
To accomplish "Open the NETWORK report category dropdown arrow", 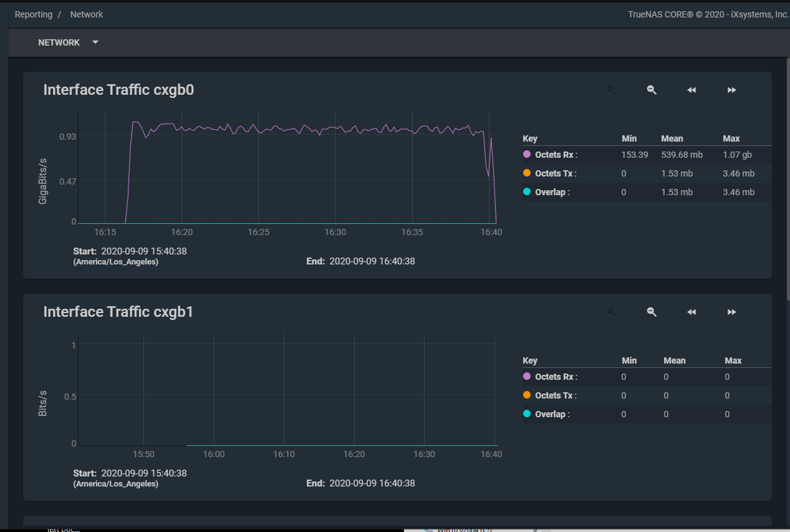I will click(95, 42).
